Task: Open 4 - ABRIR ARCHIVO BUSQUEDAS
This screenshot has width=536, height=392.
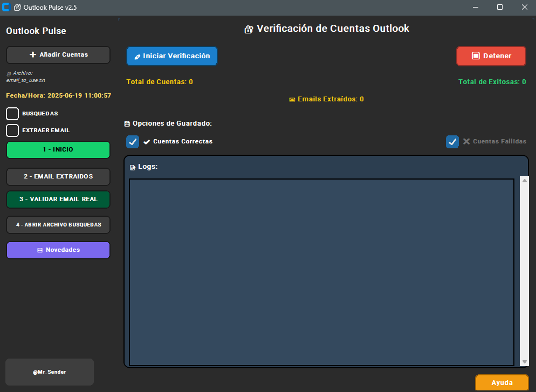Action: point(58,225)
